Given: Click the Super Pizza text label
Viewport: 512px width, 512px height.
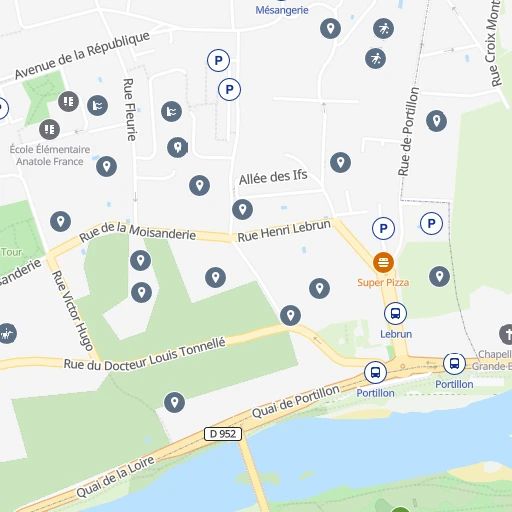Looking at the screenshot, I should (x=383, y=283).
